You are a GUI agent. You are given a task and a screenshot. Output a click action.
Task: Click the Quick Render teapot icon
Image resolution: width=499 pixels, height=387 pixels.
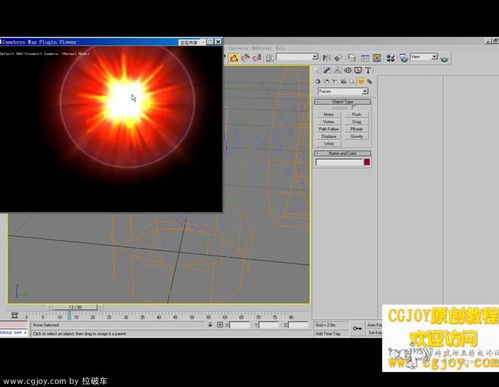click(x=444, y=59)
